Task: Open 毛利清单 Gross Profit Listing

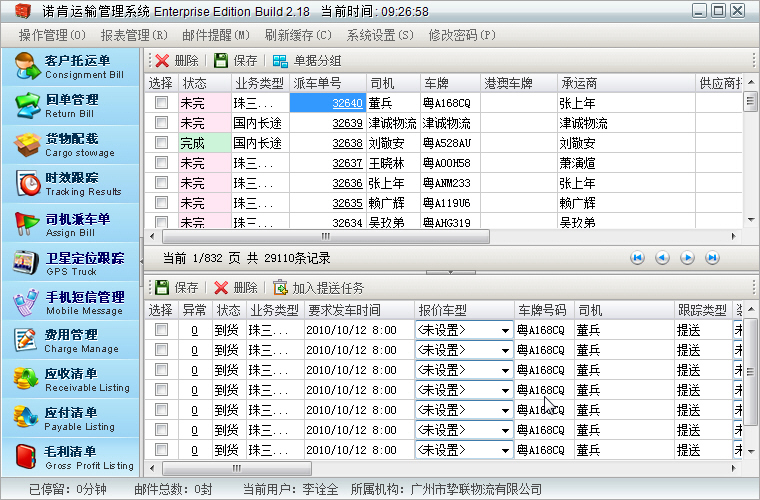Action: click(x=70, y=458)
